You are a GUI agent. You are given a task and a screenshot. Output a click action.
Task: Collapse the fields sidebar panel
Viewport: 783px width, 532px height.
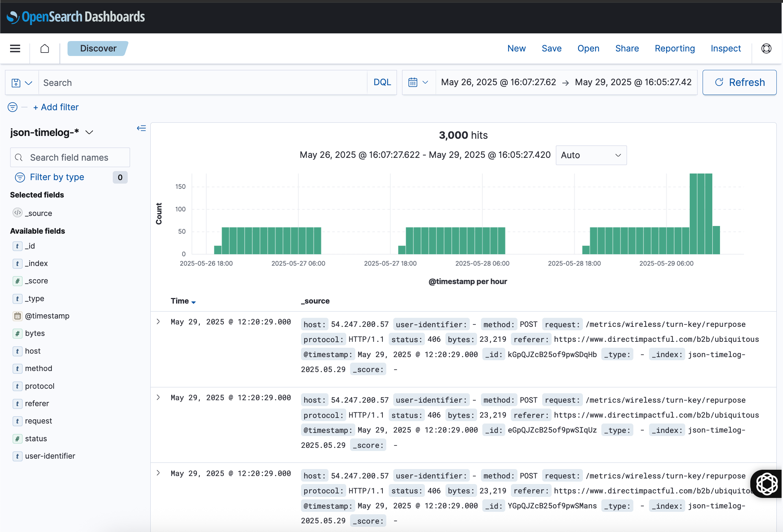coord(141,128)
